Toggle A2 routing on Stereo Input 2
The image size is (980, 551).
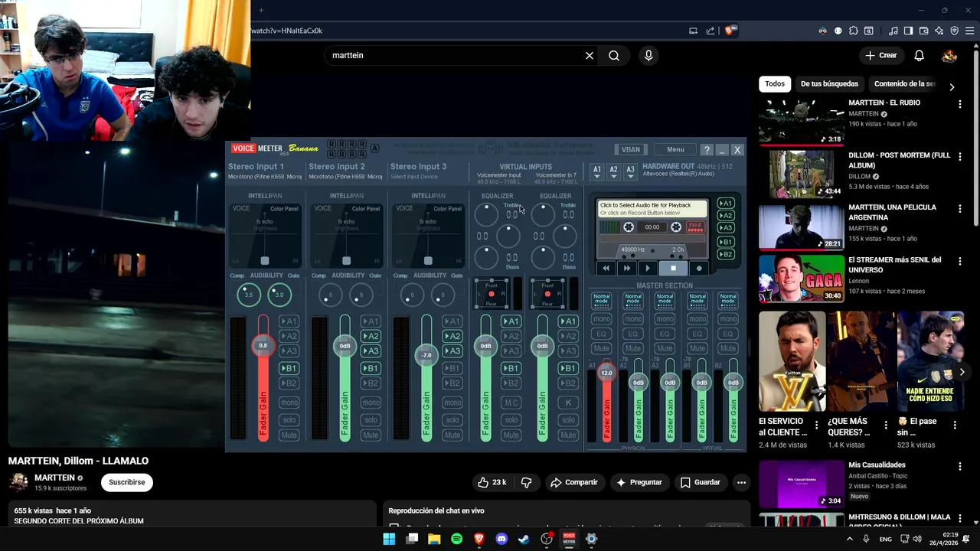(371, 336)
